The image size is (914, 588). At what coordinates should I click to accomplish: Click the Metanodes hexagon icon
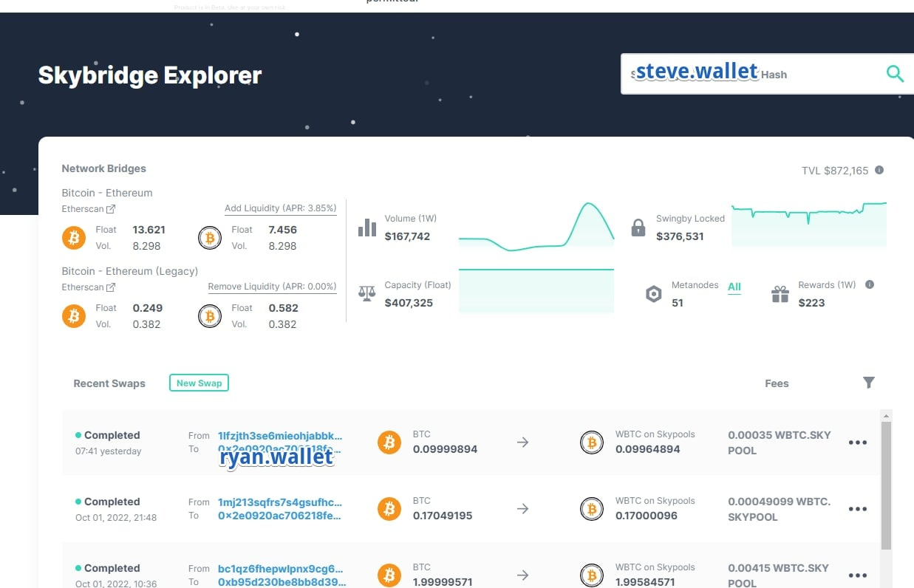tap(653, 294)
